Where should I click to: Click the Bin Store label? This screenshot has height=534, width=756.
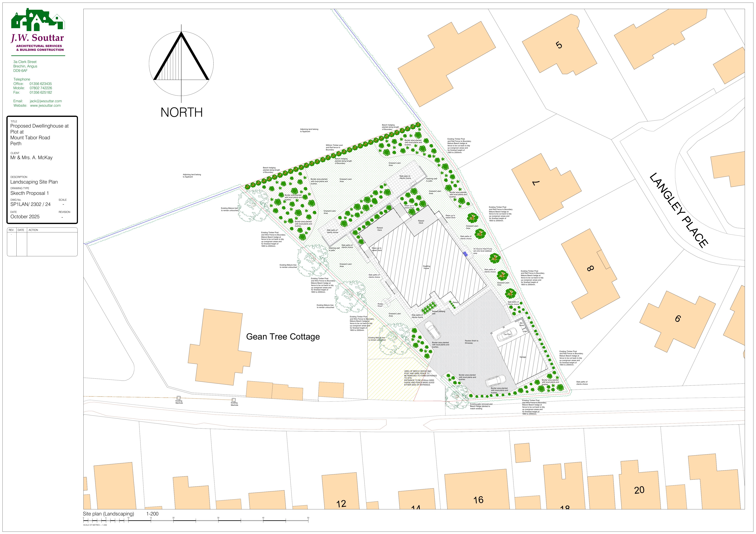(x=522, y=324)
